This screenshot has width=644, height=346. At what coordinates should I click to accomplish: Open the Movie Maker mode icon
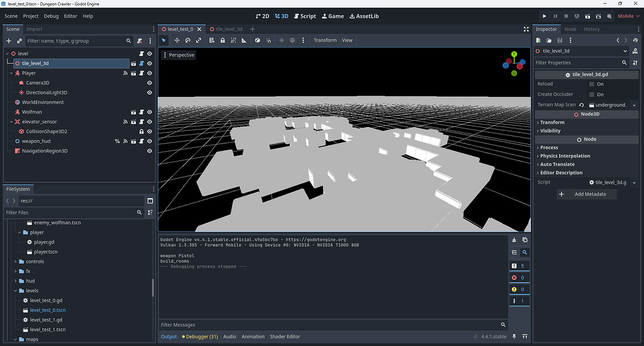point(609,16)
